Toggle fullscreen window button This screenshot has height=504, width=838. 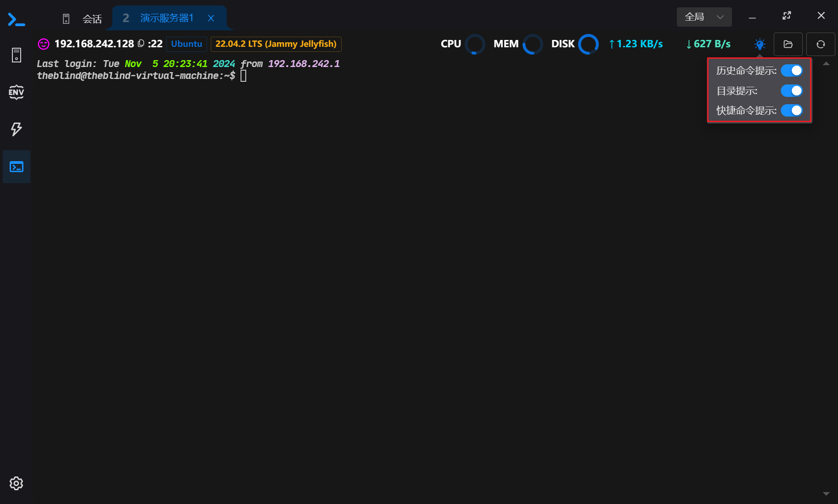pyautogui.click(x=787, y=16)
